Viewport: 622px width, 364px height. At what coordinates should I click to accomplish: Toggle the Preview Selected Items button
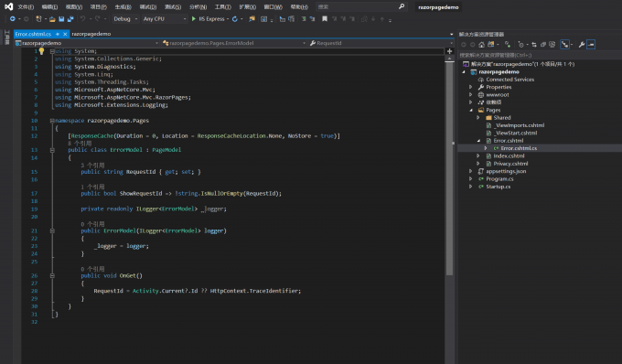click(591, 45)
